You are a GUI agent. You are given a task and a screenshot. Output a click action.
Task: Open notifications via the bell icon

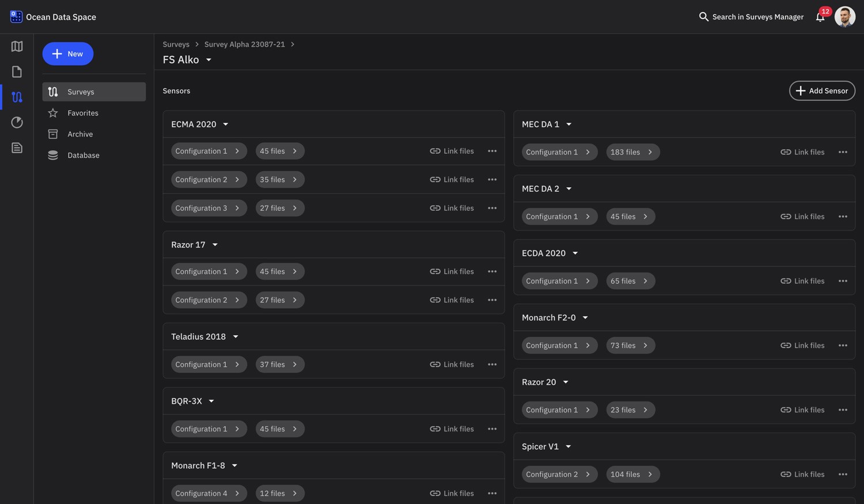[x=820, y=17]
